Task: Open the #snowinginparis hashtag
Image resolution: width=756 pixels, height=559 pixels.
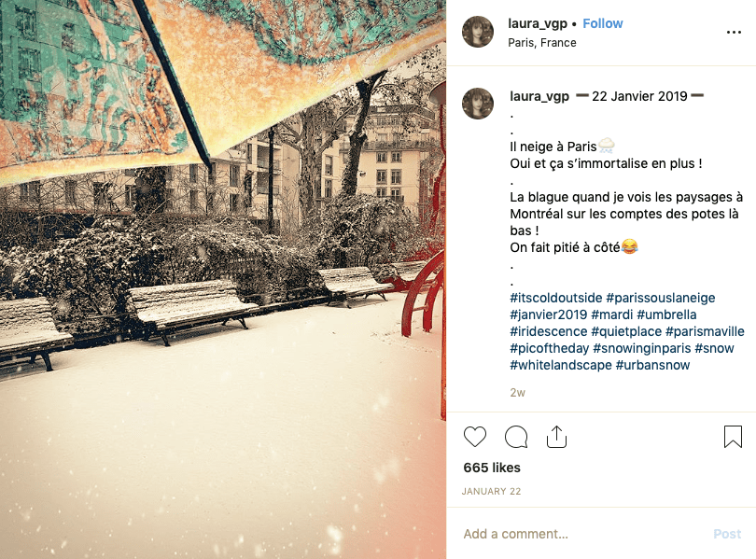Action: click(642, 348)
